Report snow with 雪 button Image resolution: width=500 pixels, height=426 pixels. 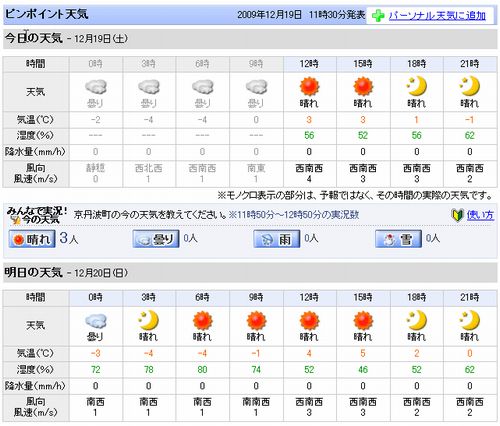pos(398,239)
